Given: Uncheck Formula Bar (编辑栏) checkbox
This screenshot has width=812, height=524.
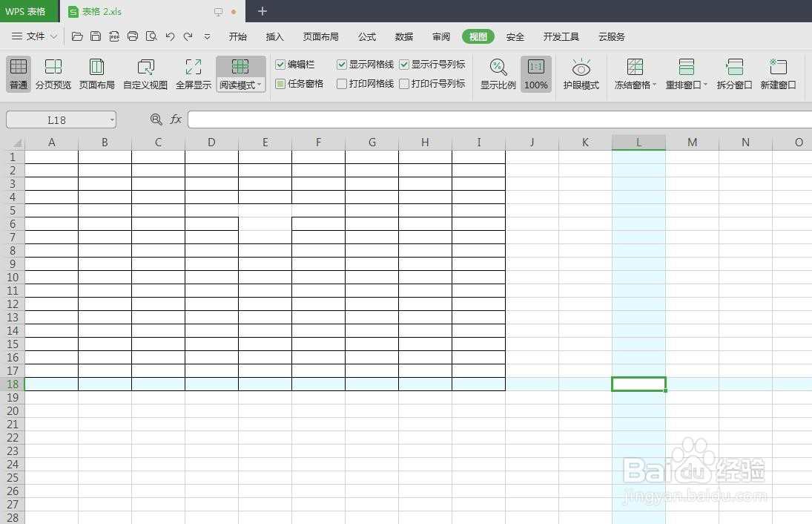Looking at the screenshot, I should click(280, 65).
